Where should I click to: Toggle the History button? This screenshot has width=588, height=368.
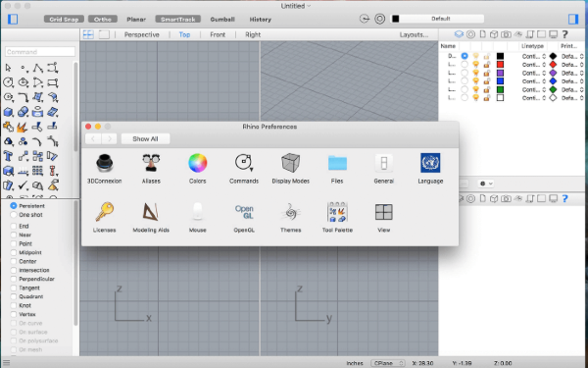(x=261, y=20)
